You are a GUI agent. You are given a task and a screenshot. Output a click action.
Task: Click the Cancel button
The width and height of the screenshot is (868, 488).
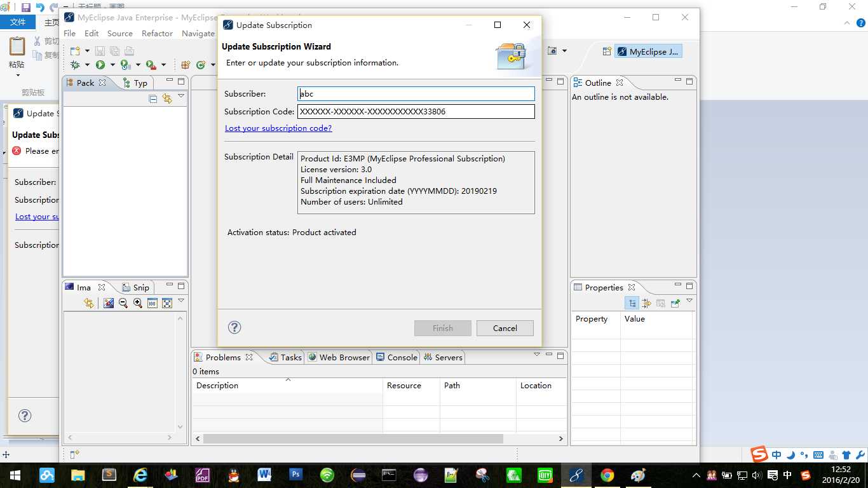coord(505,328)
